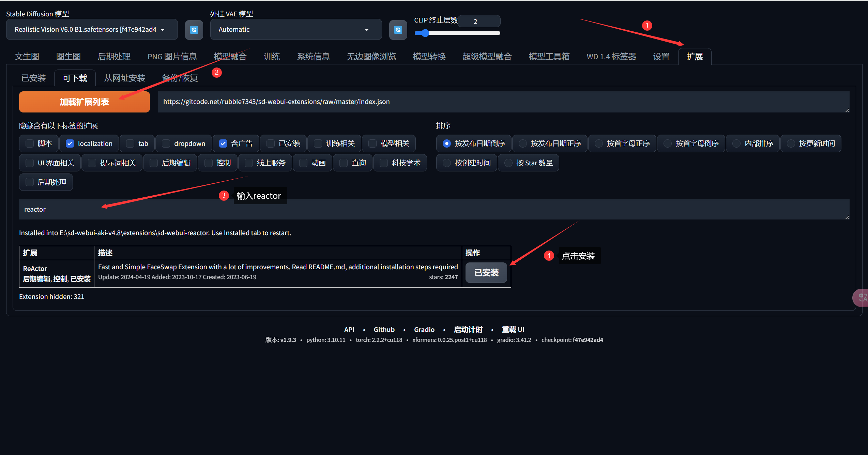
Task: Toggle the 含广告 checkbox
Action: click(223, 143)
